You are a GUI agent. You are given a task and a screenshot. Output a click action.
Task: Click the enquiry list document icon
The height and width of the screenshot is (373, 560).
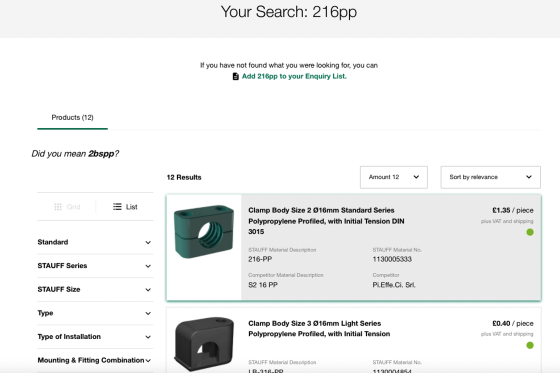pyautogui.click(x=235, y=76)
